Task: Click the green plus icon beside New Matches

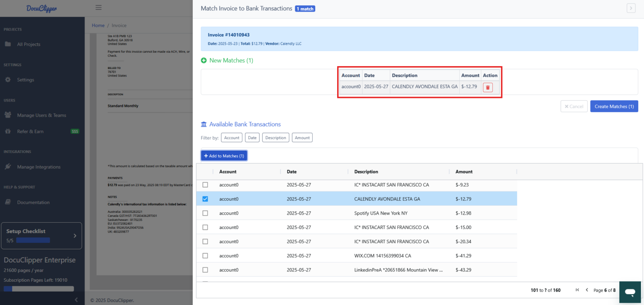Action: point(204,60)
